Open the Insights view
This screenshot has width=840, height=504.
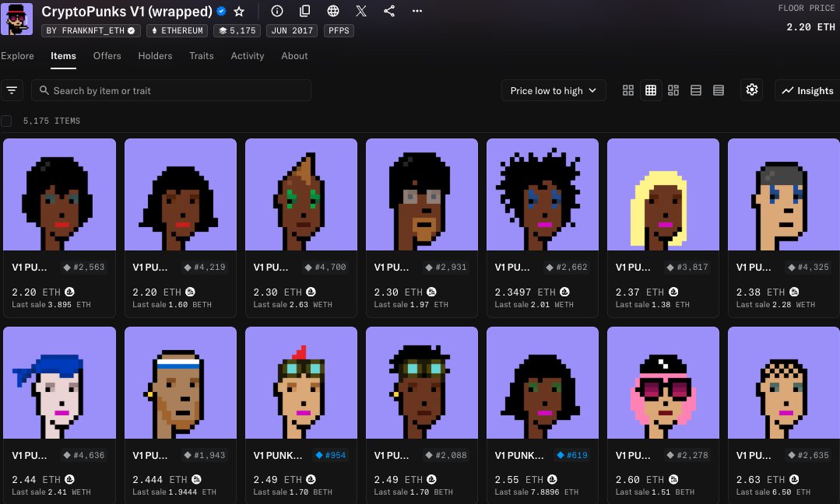coord(806,89)
